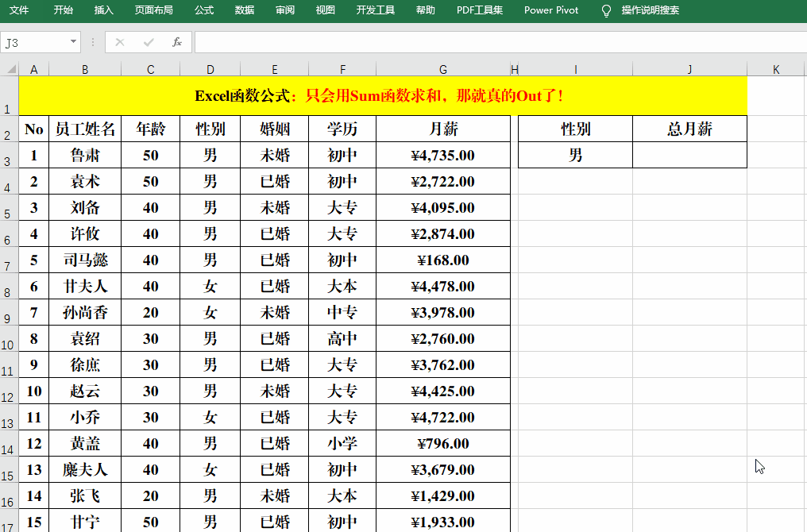Screen dimensions: 807x532
Task: Select column G header
Action: pos(443,69)
